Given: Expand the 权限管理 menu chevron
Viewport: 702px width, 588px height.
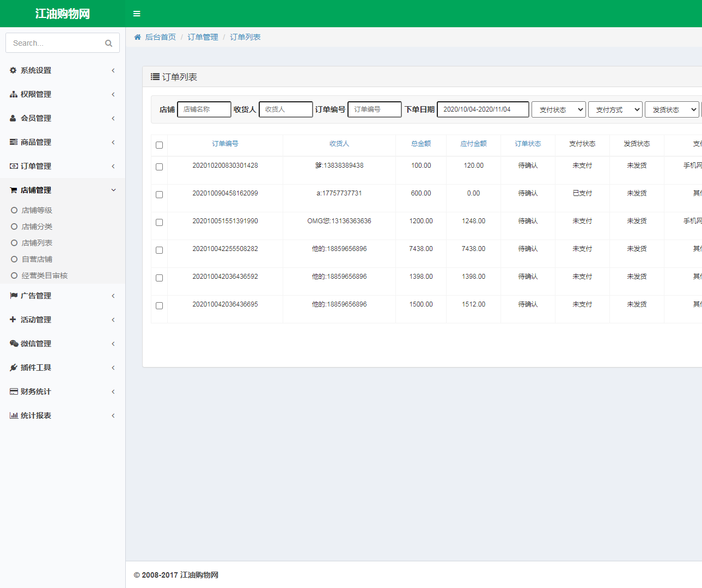Looking at the screenshot, I should tap(113, 94).
